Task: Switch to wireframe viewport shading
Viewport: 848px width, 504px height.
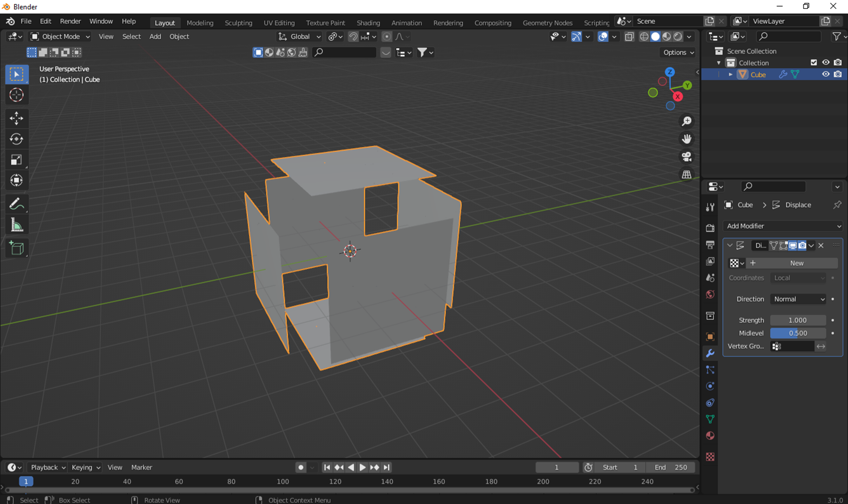Action: click(x=644, y=37)
